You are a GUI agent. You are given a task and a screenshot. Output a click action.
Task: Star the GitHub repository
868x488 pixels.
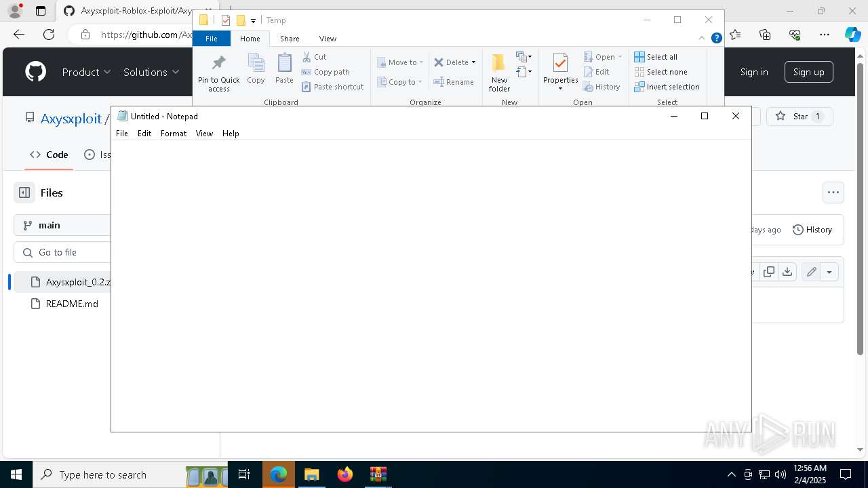point(800,117)
